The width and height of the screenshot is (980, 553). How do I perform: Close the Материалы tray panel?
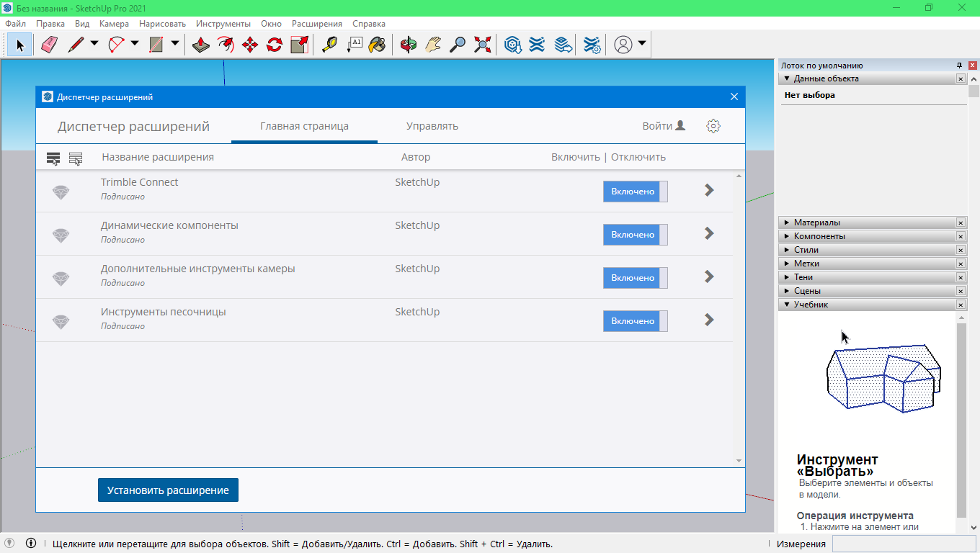(x=961, y=222)
